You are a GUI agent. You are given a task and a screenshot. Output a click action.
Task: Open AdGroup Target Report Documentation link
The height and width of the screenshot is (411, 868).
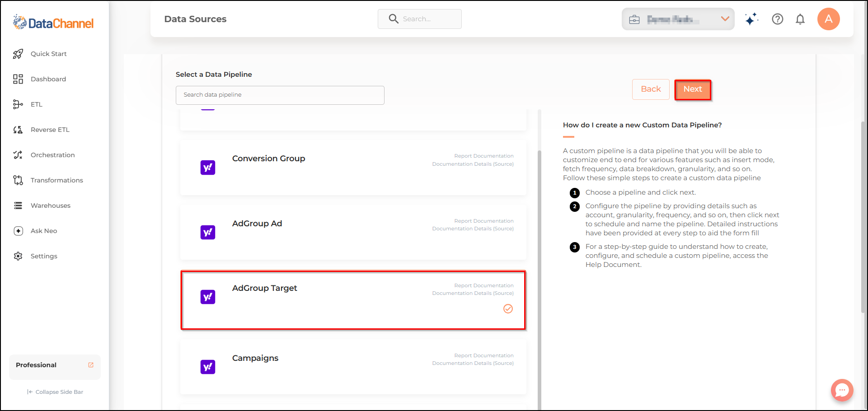pos(484,286)
